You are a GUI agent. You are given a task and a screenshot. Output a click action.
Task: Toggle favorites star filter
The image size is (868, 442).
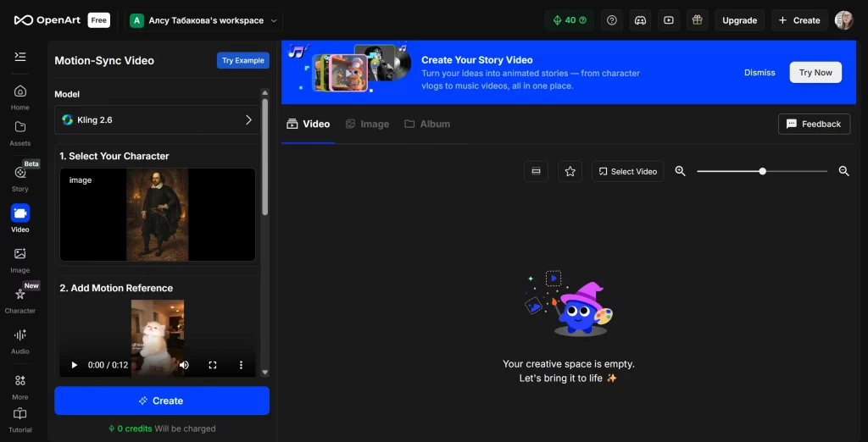570,172
